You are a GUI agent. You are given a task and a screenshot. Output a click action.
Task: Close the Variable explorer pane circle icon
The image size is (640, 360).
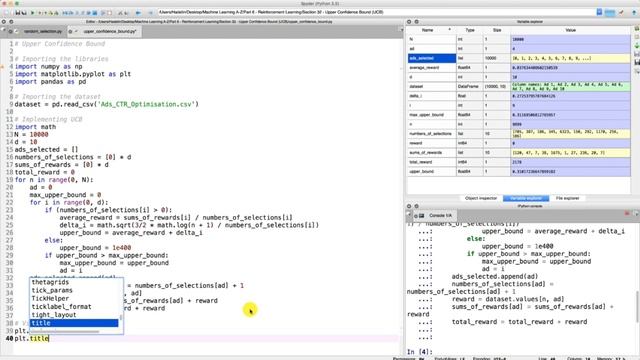pos(409,22)
